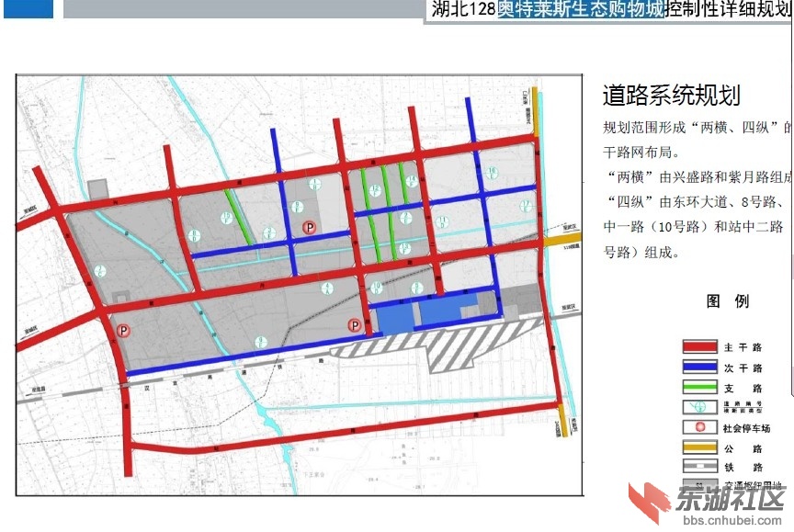
Task: Click road number marker 4 on the map
Action: click(x=327, y=289)
